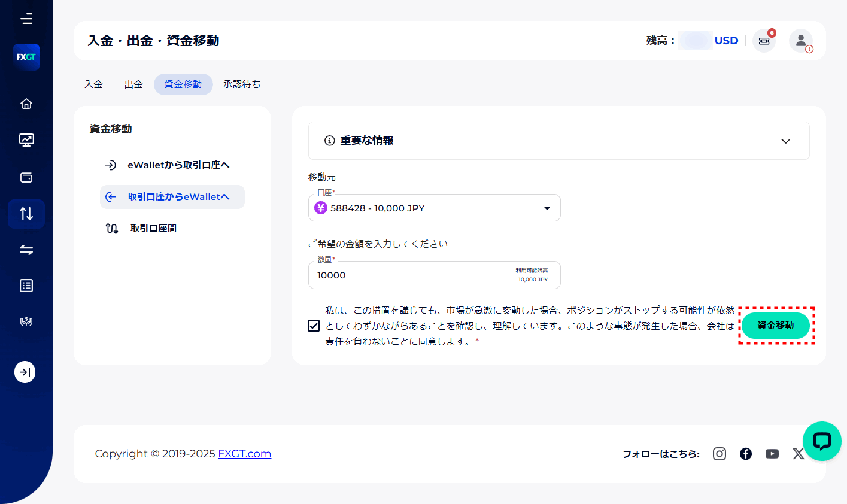Select the up-down arrows deposit/withdraw icon
The width and height of the screenshot is (847, 504).
(26, 214)
